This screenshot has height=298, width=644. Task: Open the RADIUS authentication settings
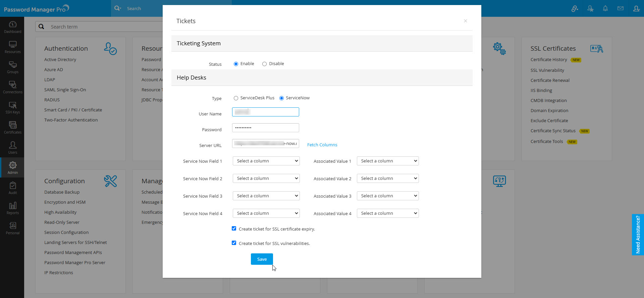[52, 100]
